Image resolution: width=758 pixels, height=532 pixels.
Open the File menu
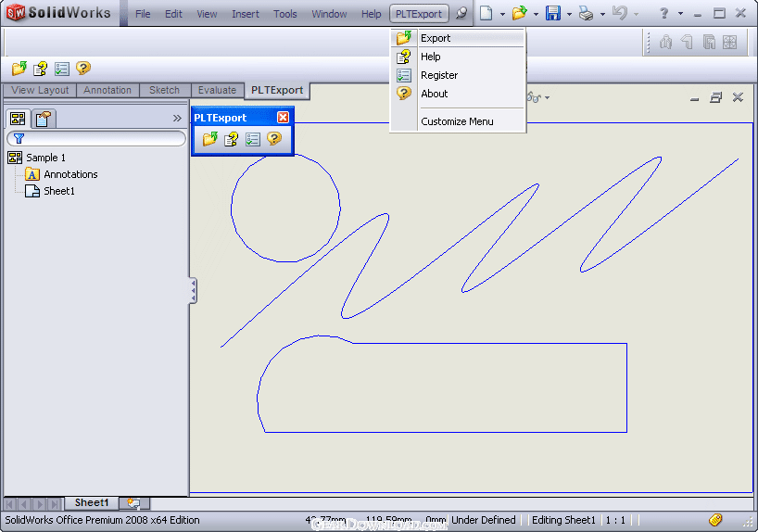(x=143, y=14)
